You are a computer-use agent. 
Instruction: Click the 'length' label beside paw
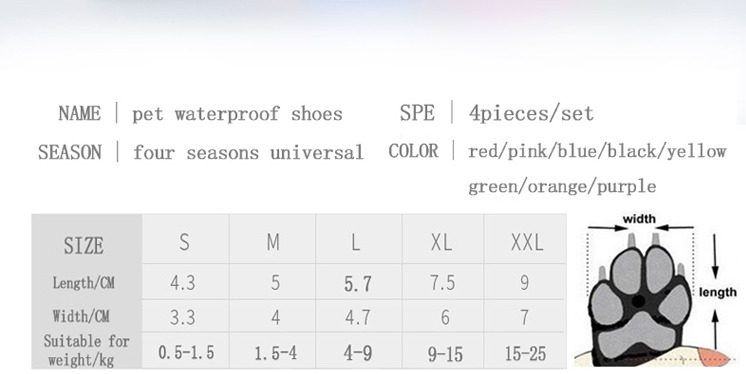[718, 292]
